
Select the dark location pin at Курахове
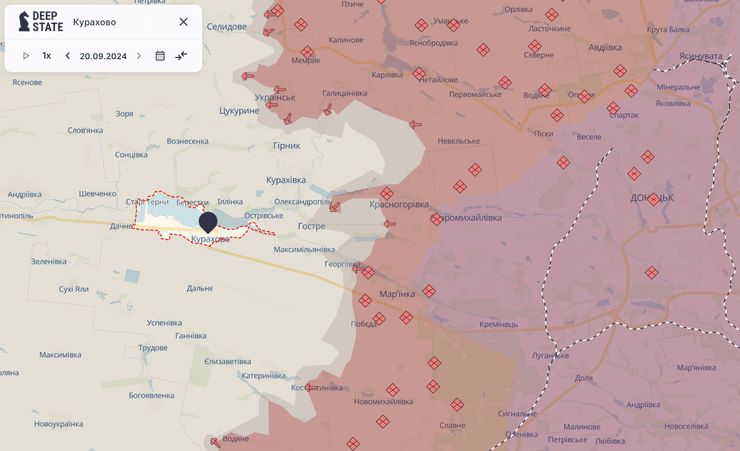208,221
